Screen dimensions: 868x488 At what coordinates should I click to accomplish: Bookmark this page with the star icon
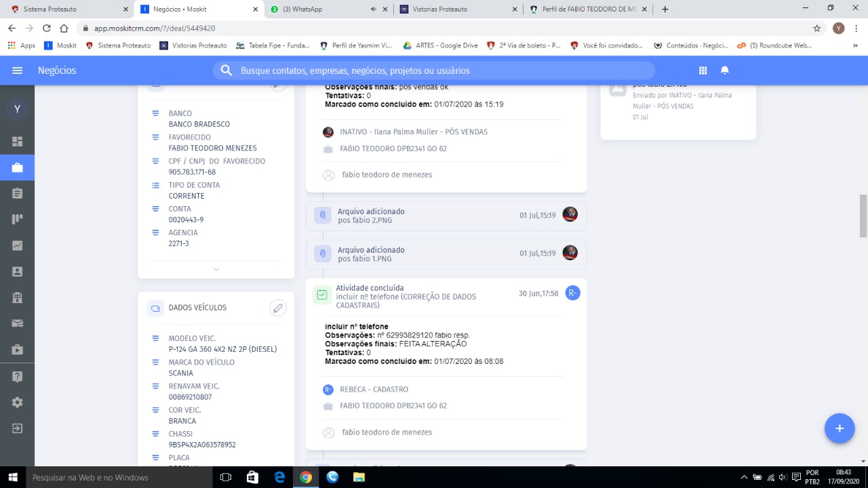coord(817,28)
